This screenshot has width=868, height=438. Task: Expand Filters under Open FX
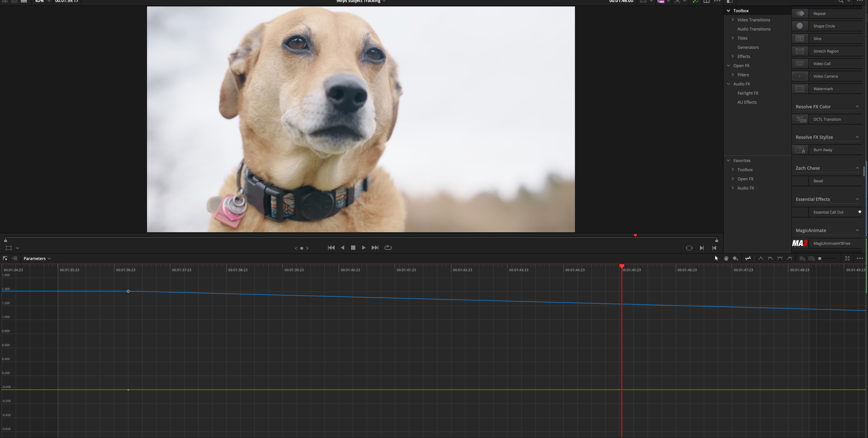pos(732,75)
